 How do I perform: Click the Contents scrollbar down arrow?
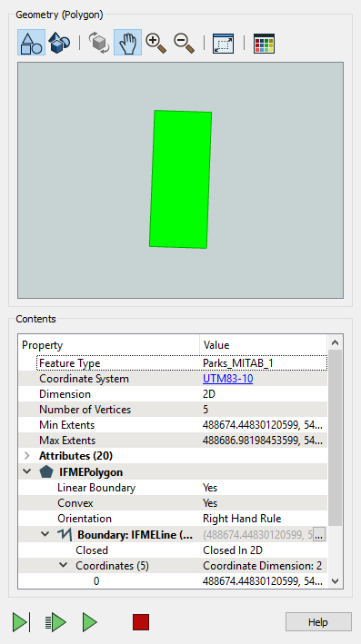pos(336,580)
